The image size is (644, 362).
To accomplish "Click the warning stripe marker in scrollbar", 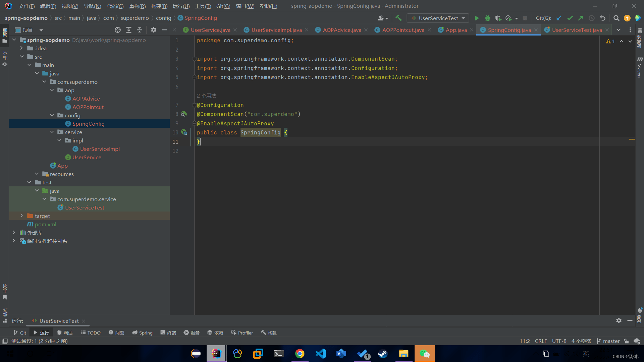I will 632,139.
